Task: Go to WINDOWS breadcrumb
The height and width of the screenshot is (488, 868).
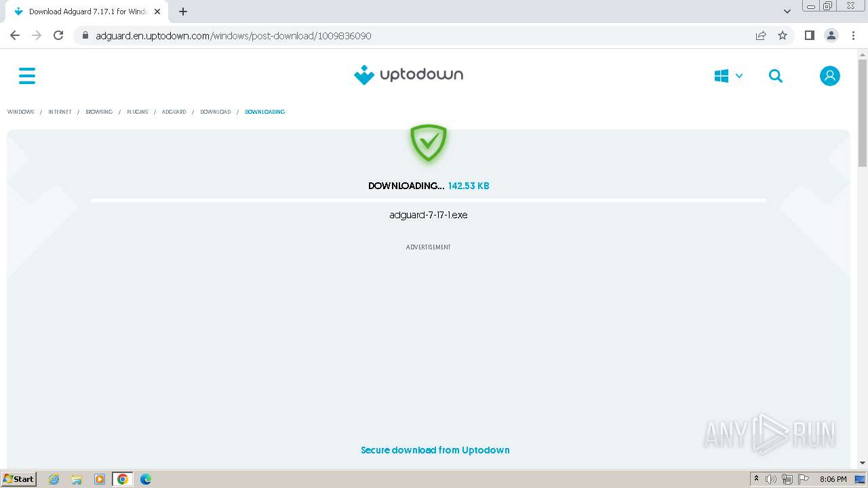Action: (x=20, y=112)
